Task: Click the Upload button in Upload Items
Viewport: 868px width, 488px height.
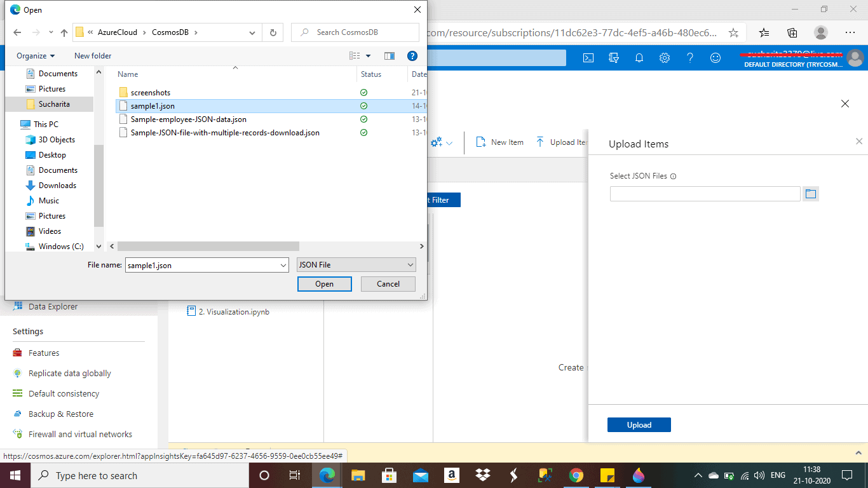Action: tap(639, 425)
